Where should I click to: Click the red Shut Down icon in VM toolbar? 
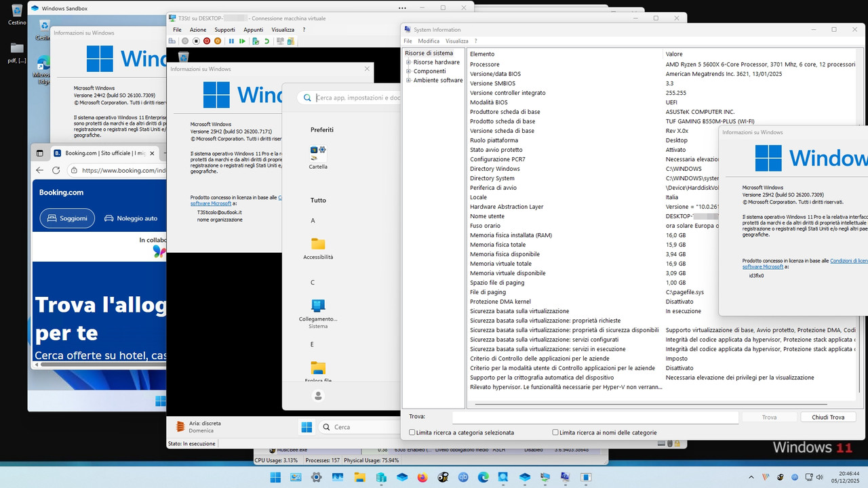[207, 41]
